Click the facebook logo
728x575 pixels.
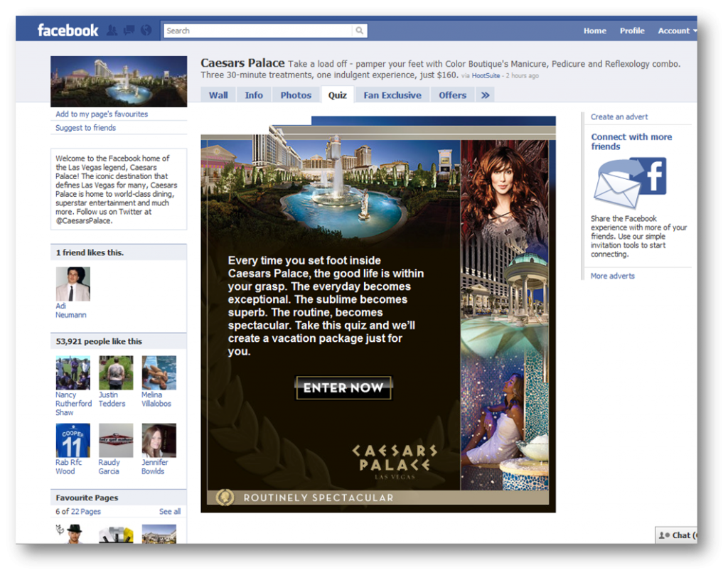pos(68,31)
